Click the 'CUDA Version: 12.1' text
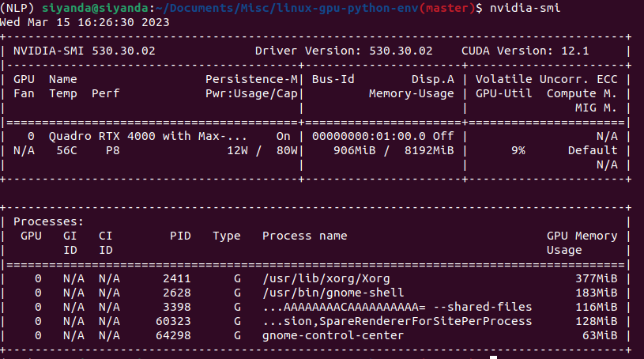Screen dimensions: 644x359 (525, 51)
